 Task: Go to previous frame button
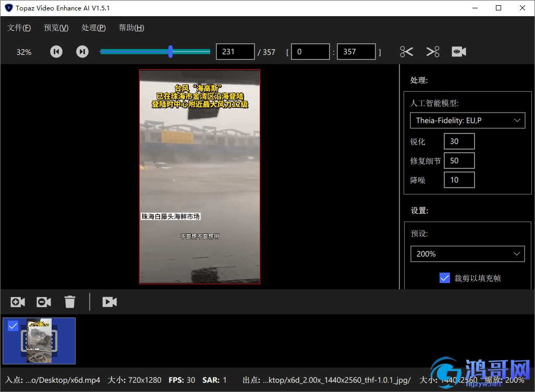click(56, 52)
